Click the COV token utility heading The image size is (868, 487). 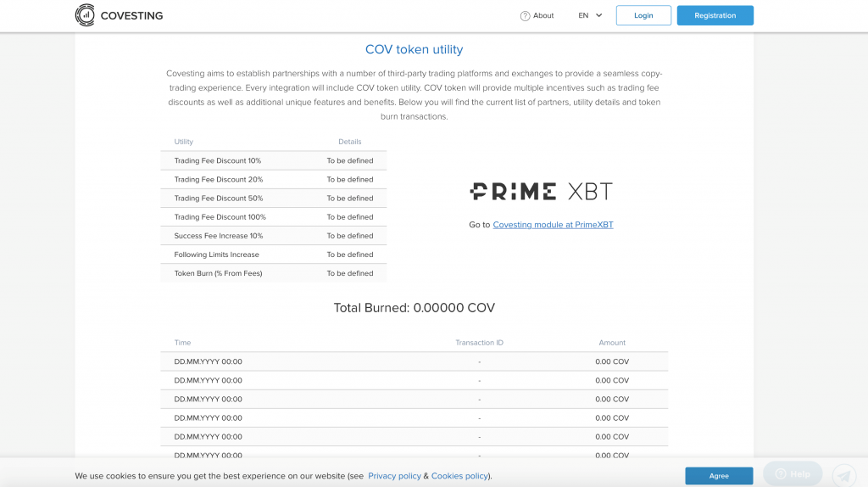414,49
